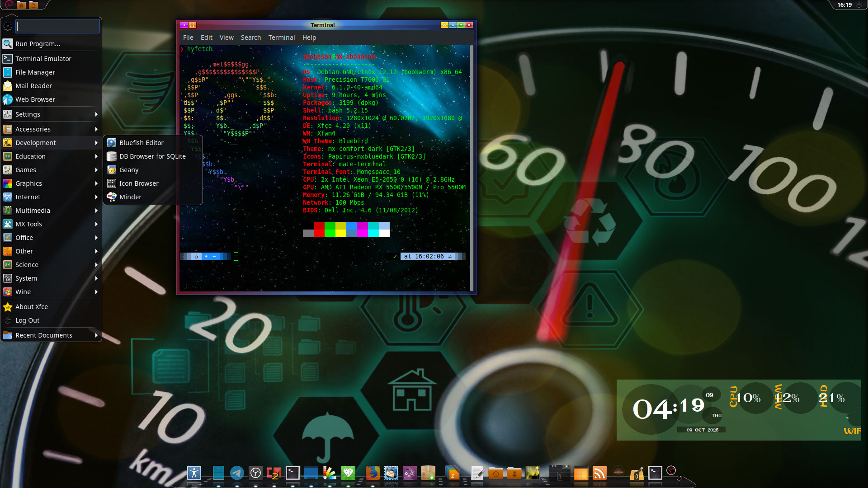Click the Debian swirl menu button
Screen dimensions: 868x488
[x=9, y=5]
